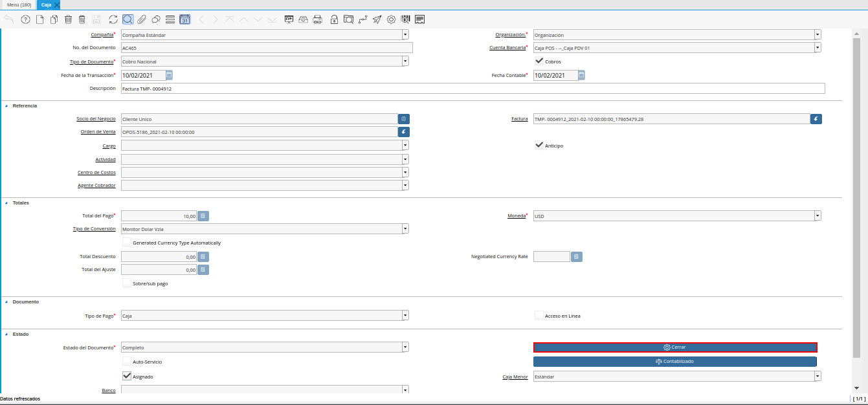Open the gear process icon in toolbar
This screenshot has height=405, width=868.
(391, 19)
